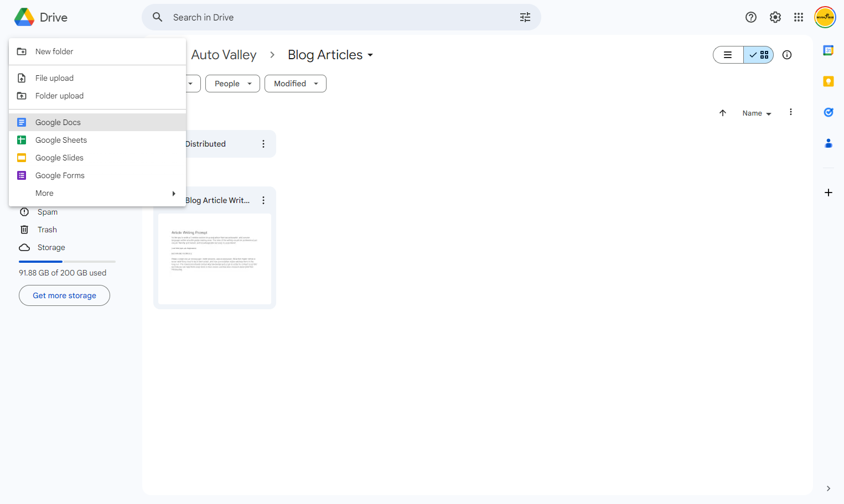This screenshot has width=844, height=504.
Task: Open the Trash section label
Action: [x=47, y=230]
